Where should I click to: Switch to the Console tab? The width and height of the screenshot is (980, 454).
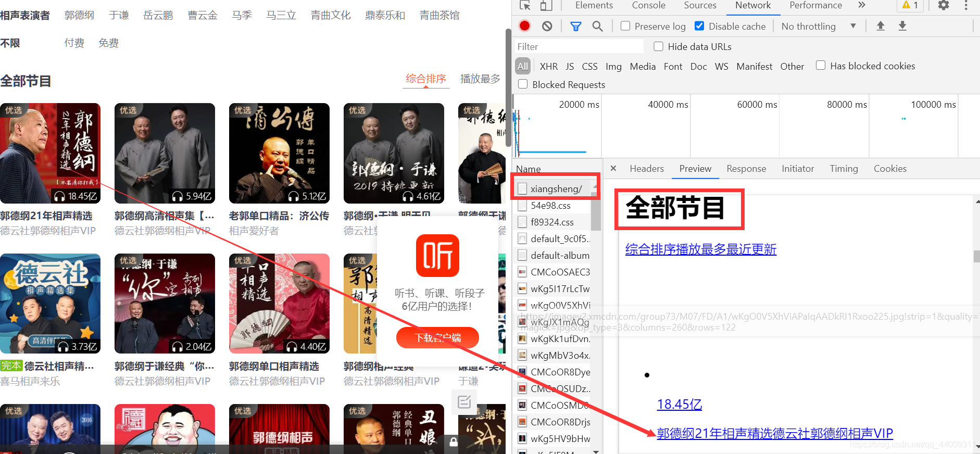(648, 5)
